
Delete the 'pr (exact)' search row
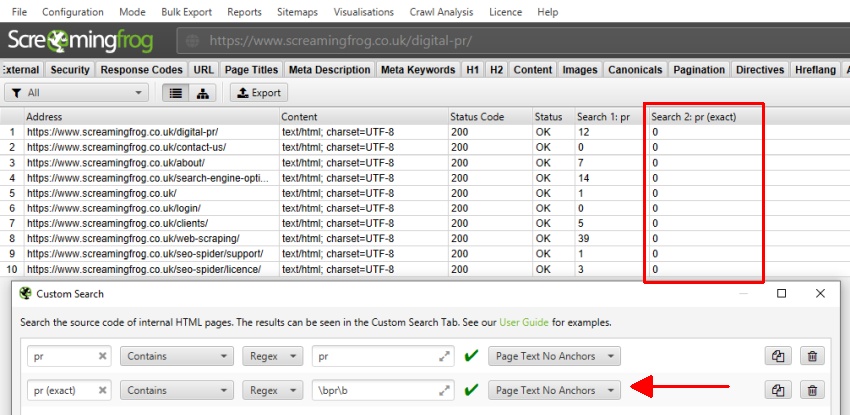[812, 390]
